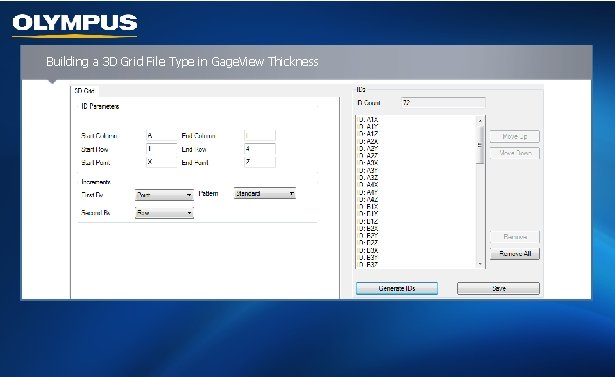
Task: Select ID A2Z in the list
Action: 368,156
